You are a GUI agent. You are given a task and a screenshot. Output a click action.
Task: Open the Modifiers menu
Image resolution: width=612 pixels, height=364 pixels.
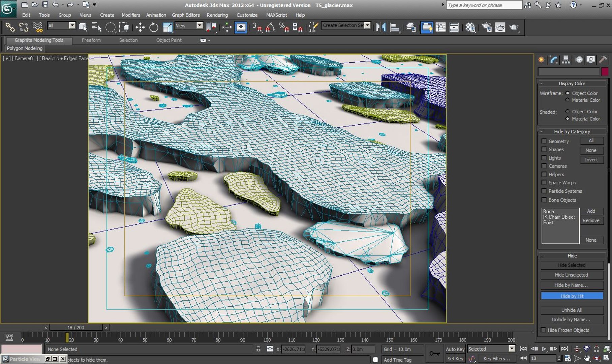point(131,15)
